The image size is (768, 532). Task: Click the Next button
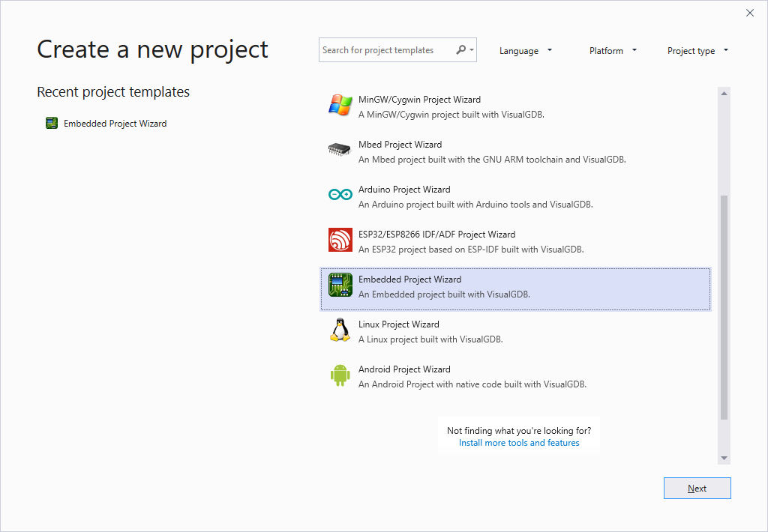697,488
